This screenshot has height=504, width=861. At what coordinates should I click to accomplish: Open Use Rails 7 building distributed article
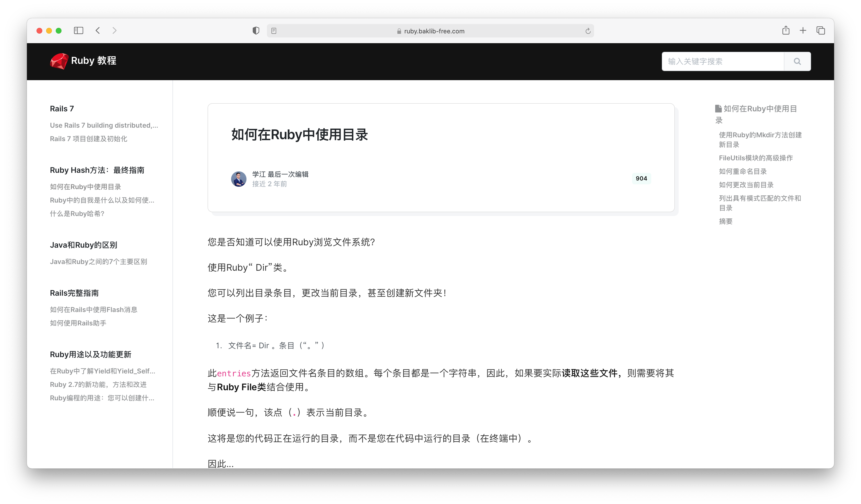click(x=104, y=125)
